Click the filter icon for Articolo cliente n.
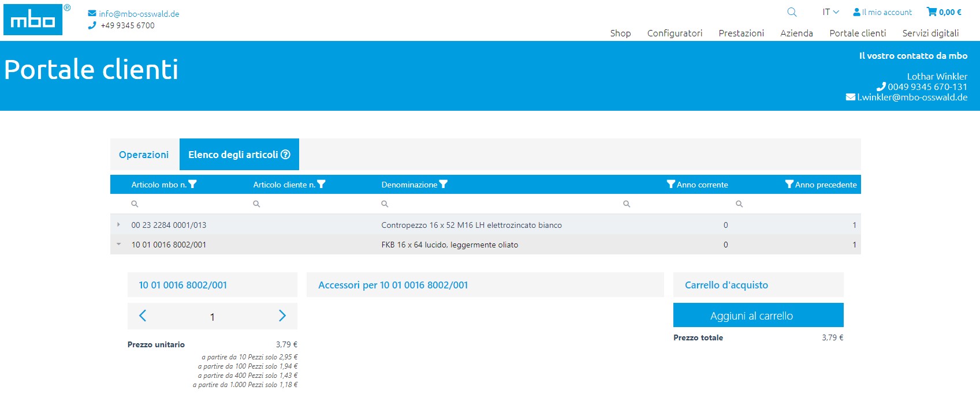The width and height of the screenshot is (980, 394). tap(322, 185)
